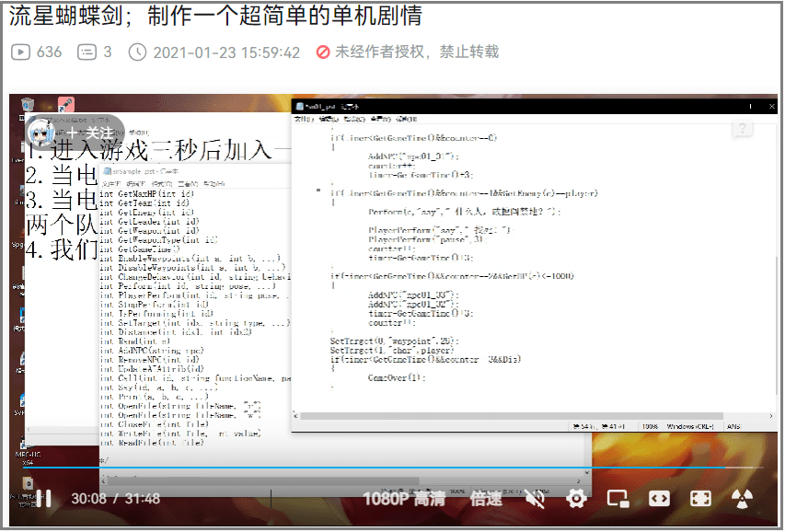785x532 pixels.
Task: Toggle widescreen mode
Action: 659,499
